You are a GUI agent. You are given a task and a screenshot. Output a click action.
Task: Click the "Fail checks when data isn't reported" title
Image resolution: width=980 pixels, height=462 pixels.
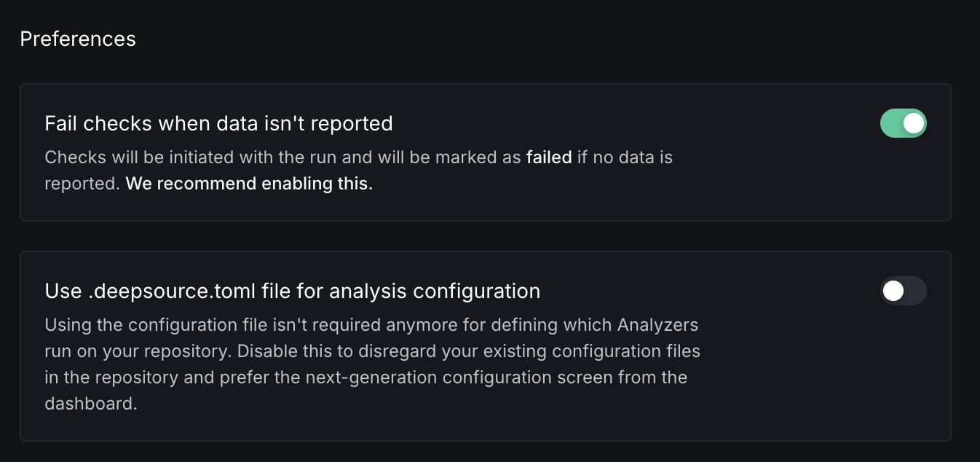(x=218, y=124)
